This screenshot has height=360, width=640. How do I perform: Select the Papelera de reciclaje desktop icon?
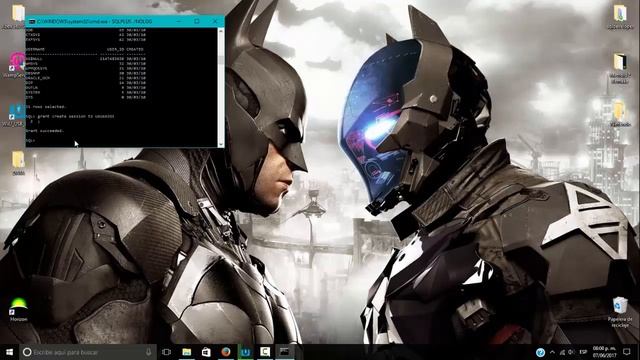point(620,312)
